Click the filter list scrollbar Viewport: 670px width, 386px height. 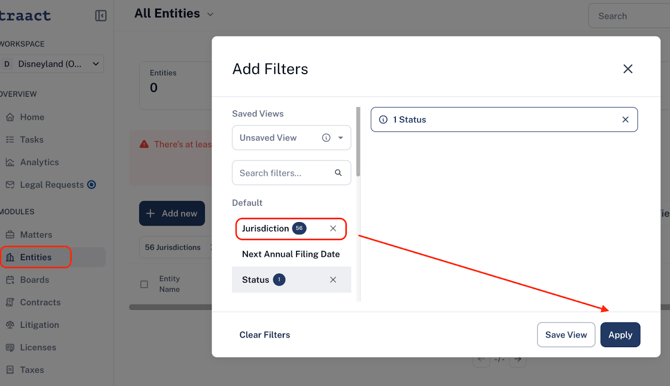tap(358, 141)
